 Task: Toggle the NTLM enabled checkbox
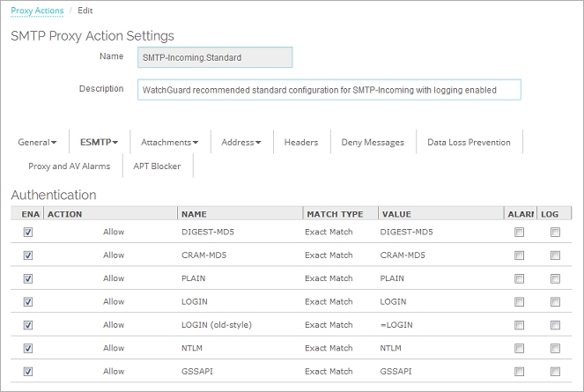(x=28, y=348)
